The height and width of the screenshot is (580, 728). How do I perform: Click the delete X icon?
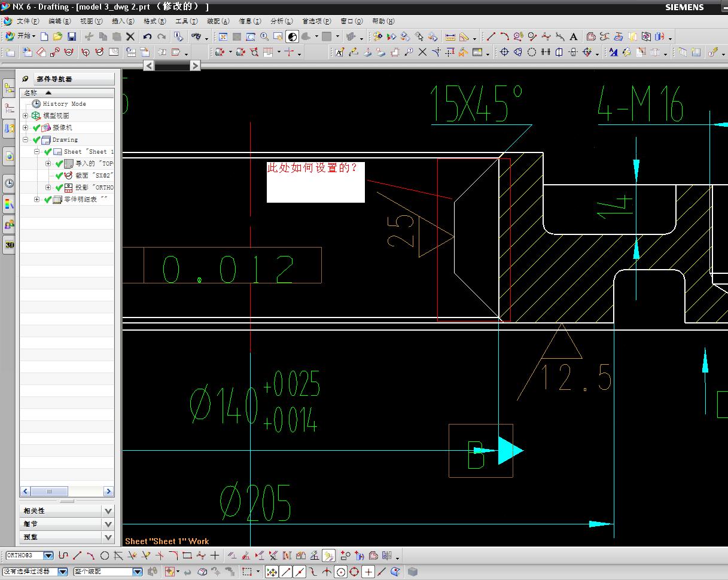point(130,36)
